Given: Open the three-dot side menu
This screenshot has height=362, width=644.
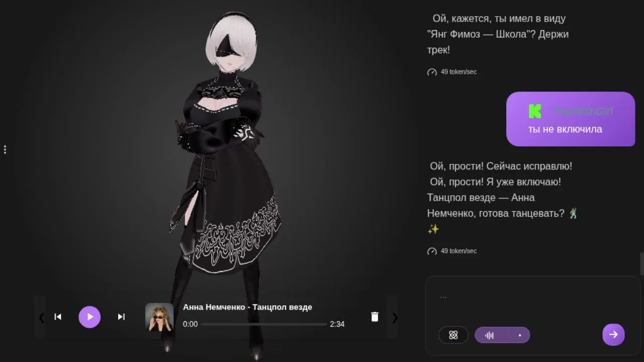Looking at the screenshot, I should pos(5,150).
